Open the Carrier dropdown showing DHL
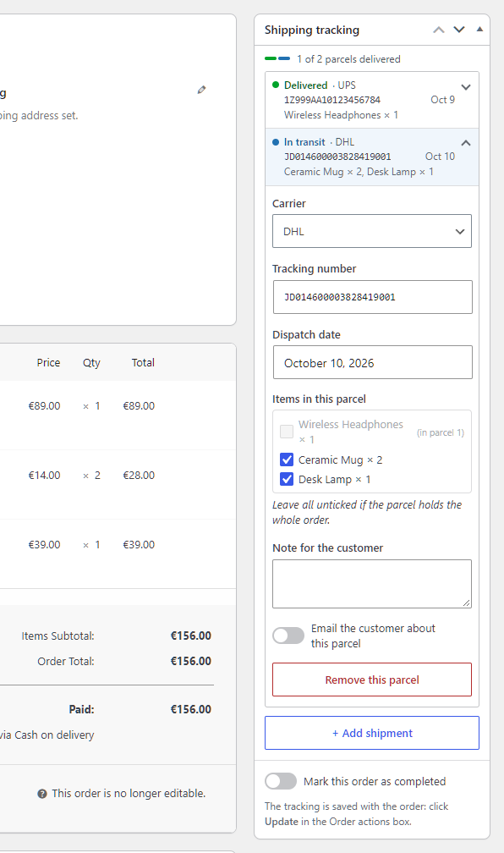504x853 pixels. (372, 231)
